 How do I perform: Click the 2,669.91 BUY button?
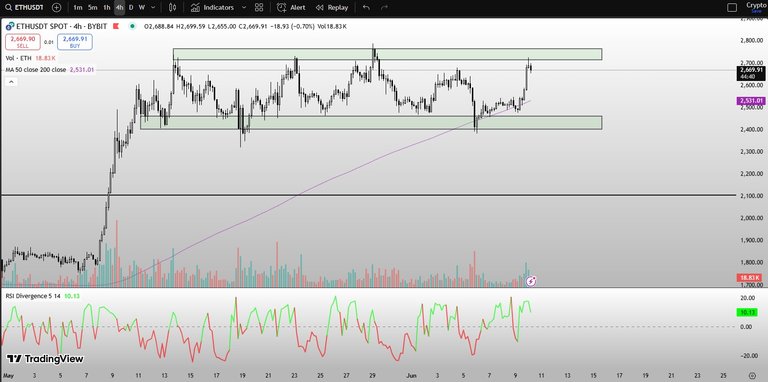tap(74, 42)
